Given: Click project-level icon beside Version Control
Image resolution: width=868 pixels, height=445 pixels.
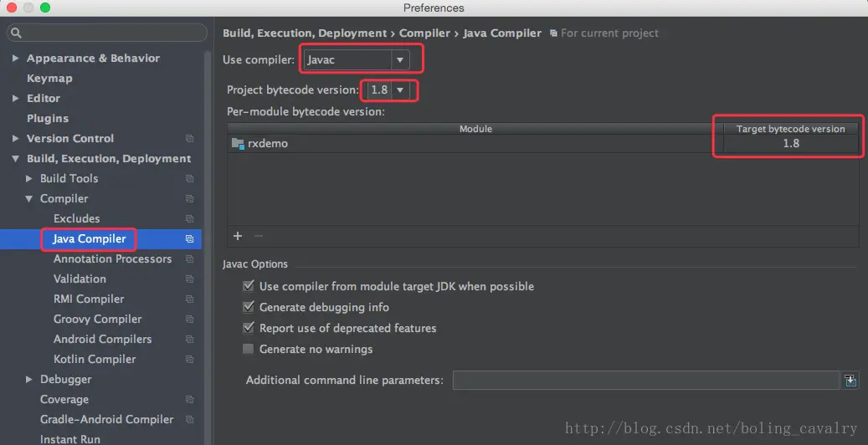Looking at the screenshot, I should [189, 138].
